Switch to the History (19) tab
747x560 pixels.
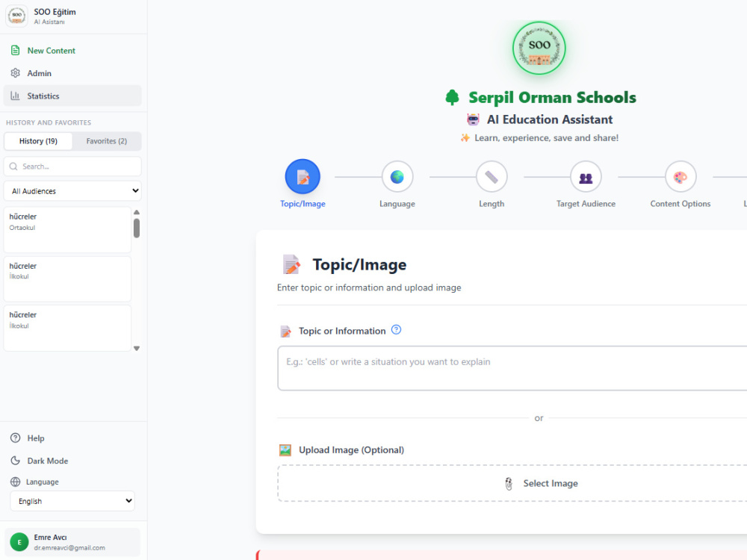click(38, 141)
